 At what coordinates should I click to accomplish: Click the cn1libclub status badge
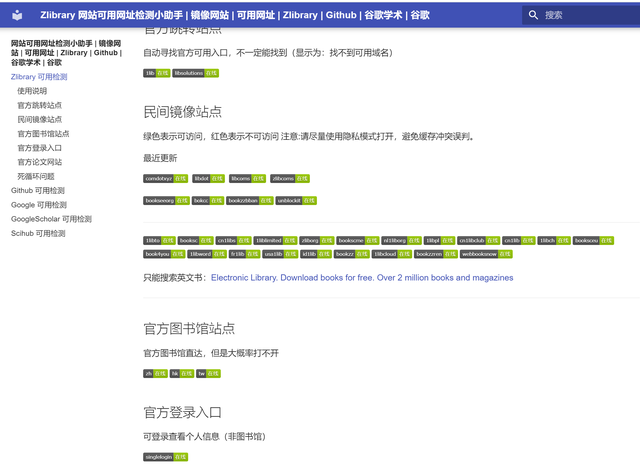478,240
